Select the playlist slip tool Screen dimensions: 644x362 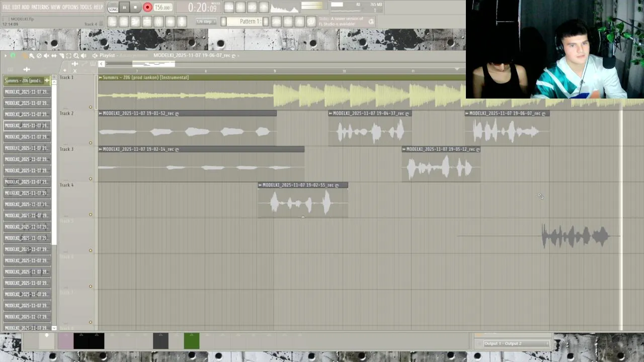tap(54, 55)
